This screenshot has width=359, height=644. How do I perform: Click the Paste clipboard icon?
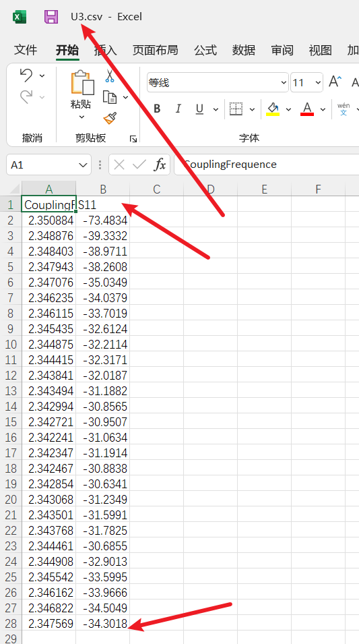tap(82, 82)
